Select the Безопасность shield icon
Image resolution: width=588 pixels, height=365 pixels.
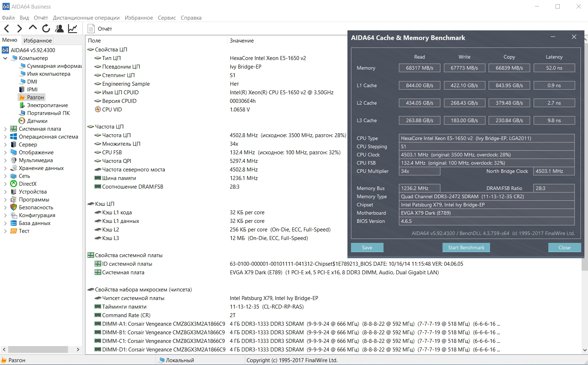pos(14,207)
